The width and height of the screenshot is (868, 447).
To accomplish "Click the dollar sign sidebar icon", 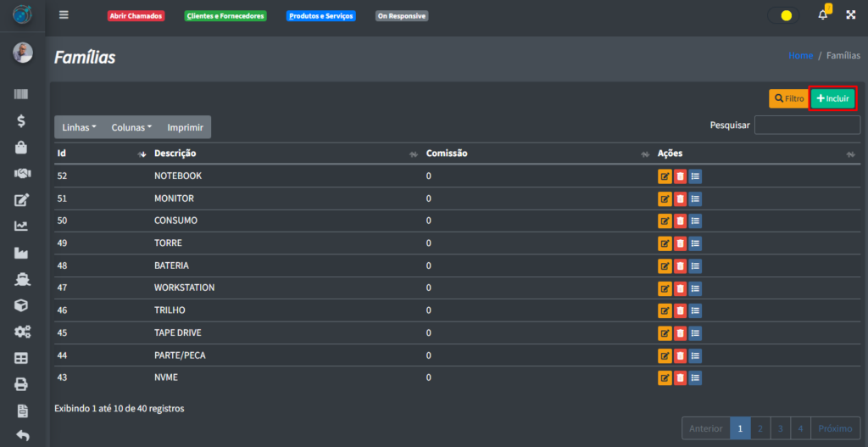I will (x=22, y=120).
